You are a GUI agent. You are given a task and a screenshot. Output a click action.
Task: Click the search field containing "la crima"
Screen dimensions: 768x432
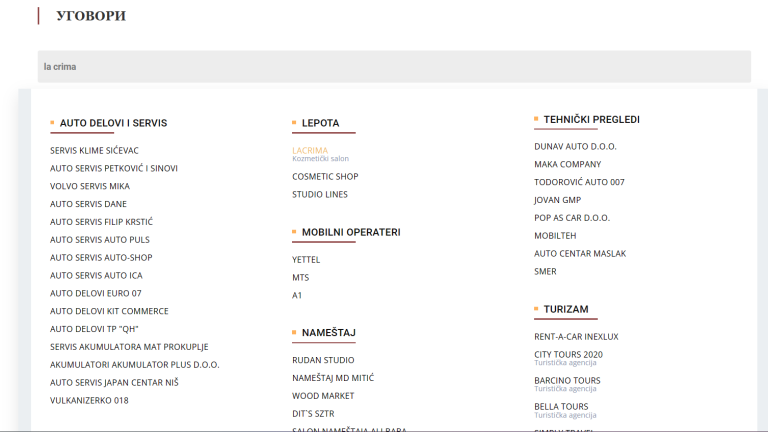coord(394,67)
